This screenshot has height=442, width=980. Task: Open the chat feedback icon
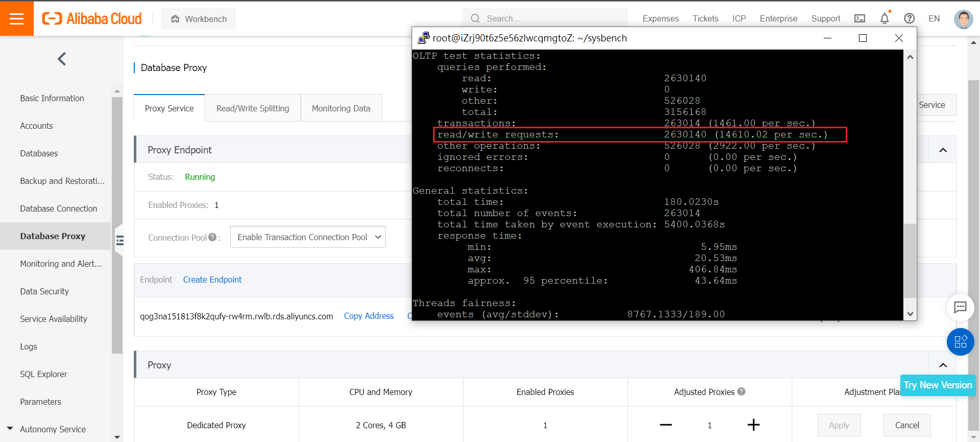[960, 307]
